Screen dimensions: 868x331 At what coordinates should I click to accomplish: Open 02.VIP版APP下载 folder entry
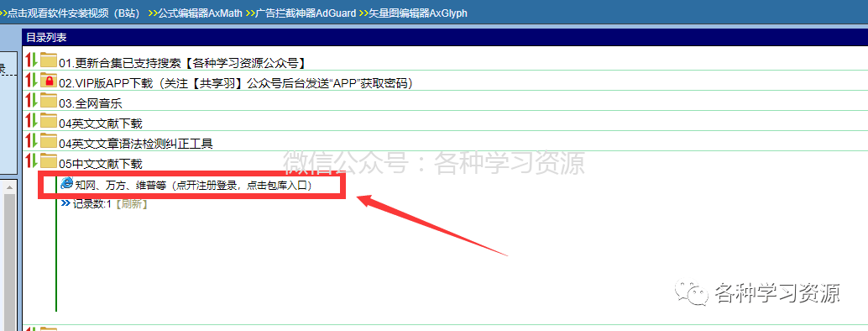(237, 83)
